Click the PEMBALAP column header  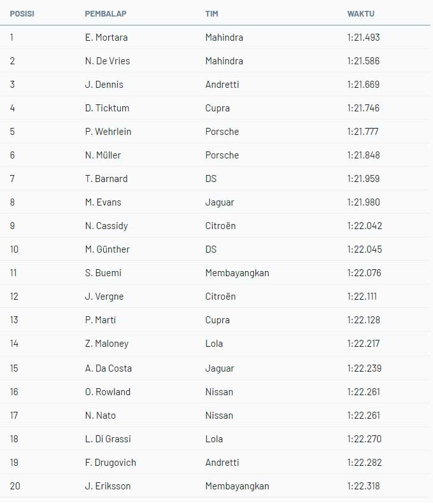point(105,13)
